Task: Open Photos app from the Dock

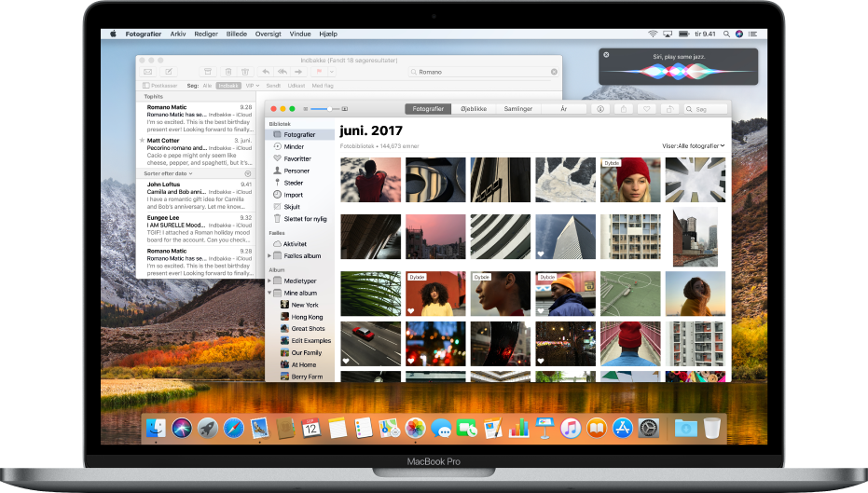Action: [x=415, y=428]
